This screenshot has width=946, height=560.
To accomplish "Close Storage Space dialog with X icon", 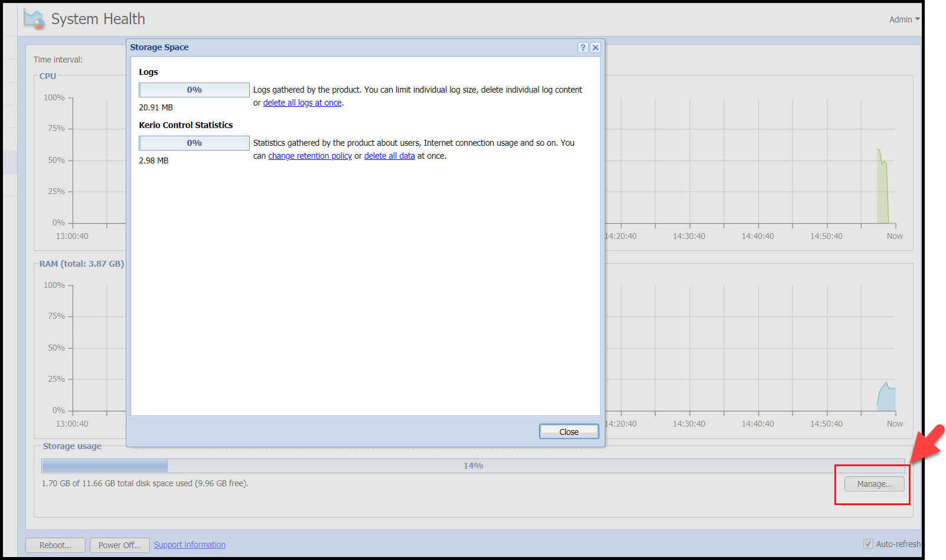I will (595, 48).
